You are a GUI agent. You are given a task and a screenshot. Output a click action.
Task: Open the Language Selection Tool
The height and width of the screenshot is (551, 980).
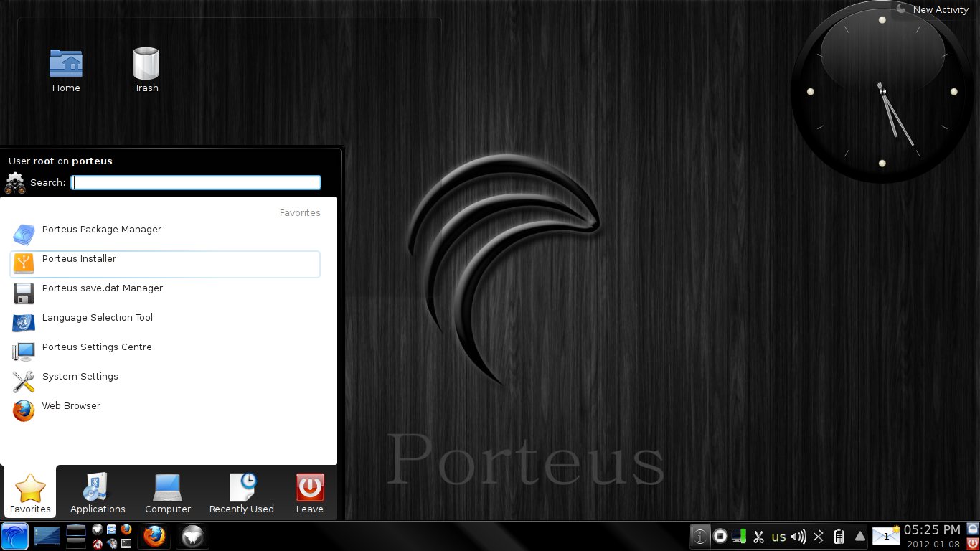coord(97,319)
